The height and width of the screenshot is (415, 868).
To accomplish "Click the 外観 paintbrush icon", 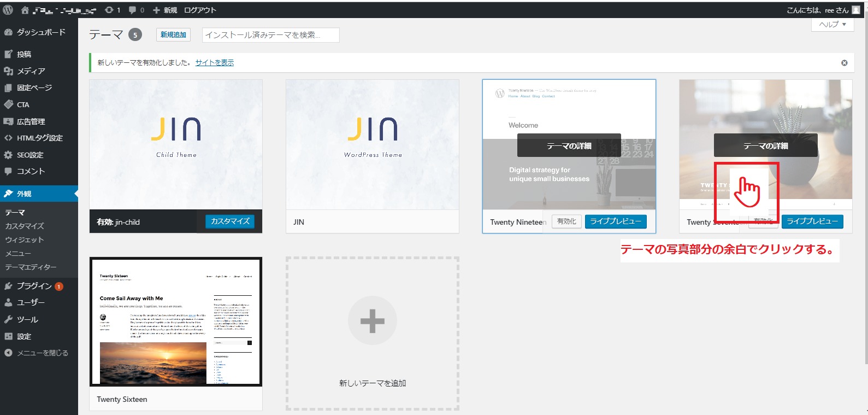I will (8, 194).
